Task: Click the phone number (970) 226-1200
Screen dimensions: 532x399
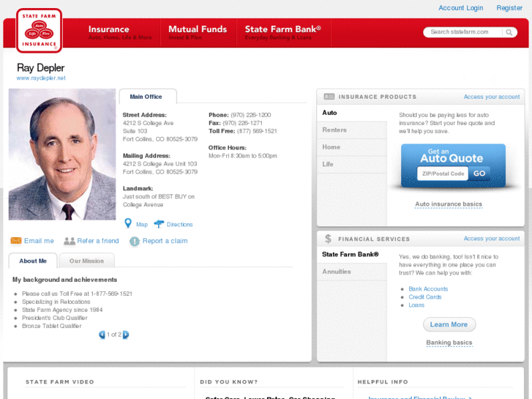Action: pyautogui.click(x=251, y=115)
